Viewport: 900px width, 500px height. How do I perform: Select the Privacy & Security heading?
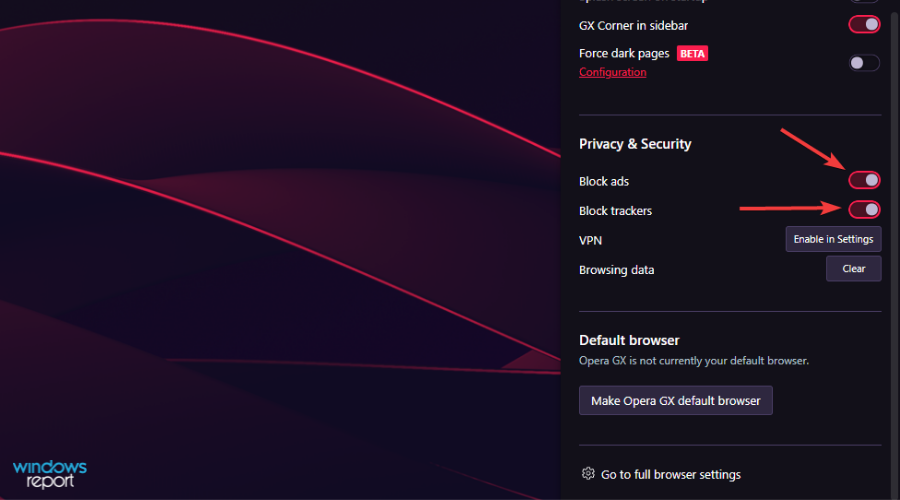635,144
